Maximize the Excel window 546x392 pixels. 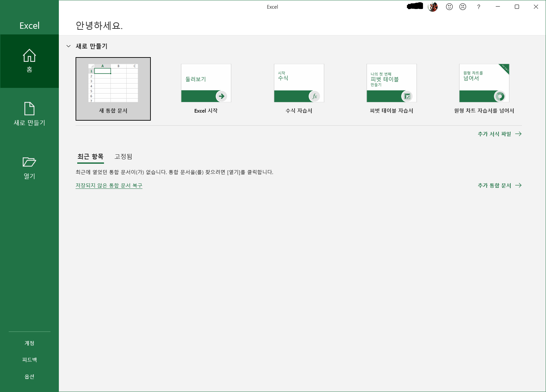point(517,7)
